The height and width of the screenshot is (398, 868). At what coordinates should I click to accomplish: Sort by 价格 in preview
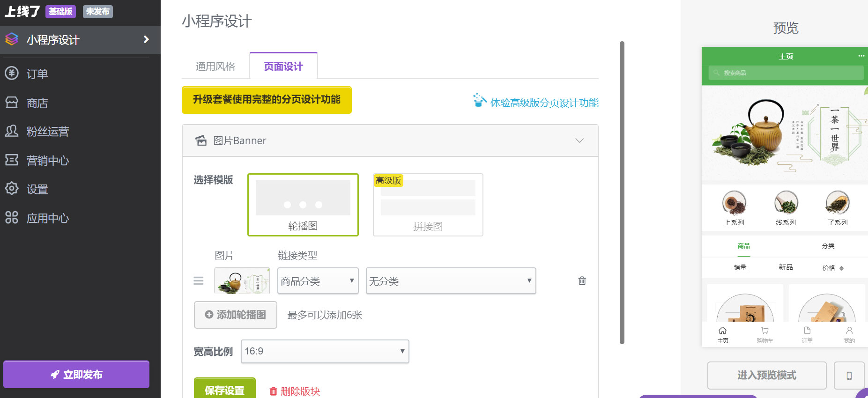(833, 268)
